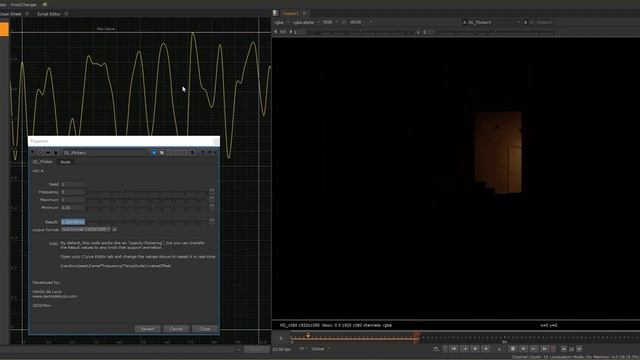Click the frame increment field near transport controls

pyautogui.click(x=571, y=349)
